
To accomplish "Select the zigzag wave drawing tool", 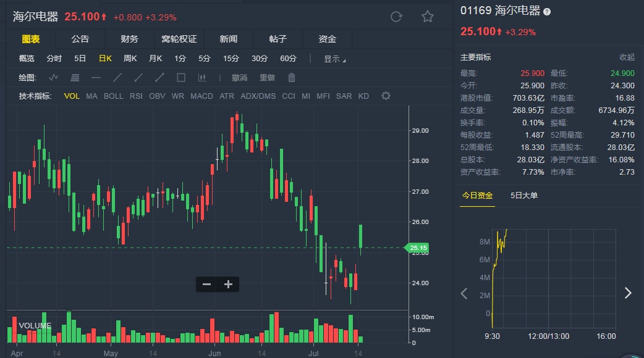I will 54,78.
